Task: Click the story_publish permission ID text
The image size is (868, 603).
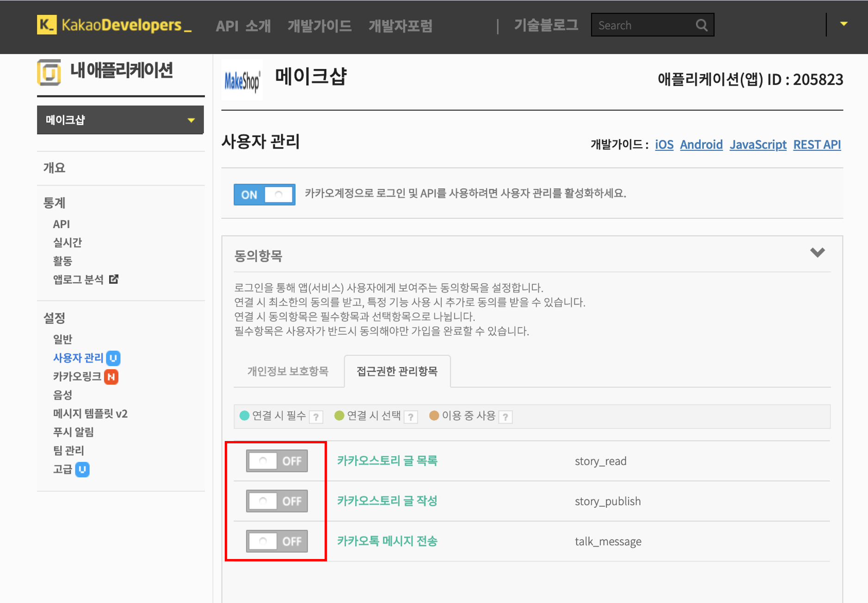Action: tap(608, 501)
